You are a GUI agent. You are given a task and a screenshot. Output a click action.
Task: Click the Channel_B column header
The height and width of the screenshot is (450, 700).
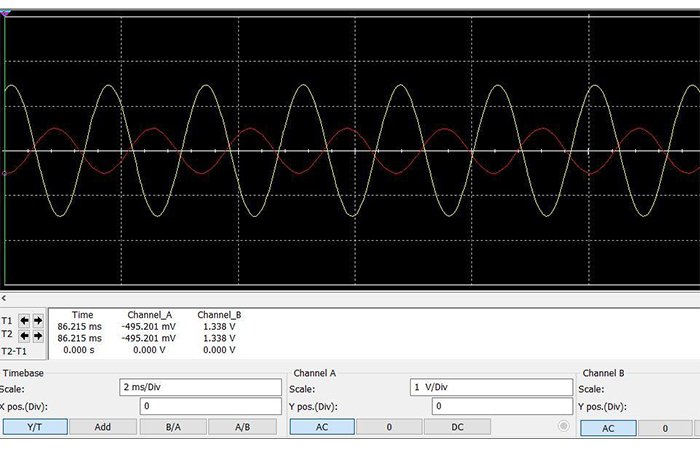[219, 315]
